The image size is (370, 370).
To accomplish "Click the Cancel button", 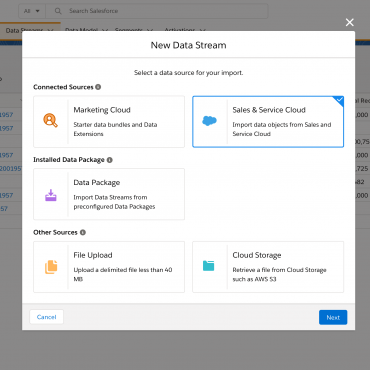I will click(x=47, y=317).
